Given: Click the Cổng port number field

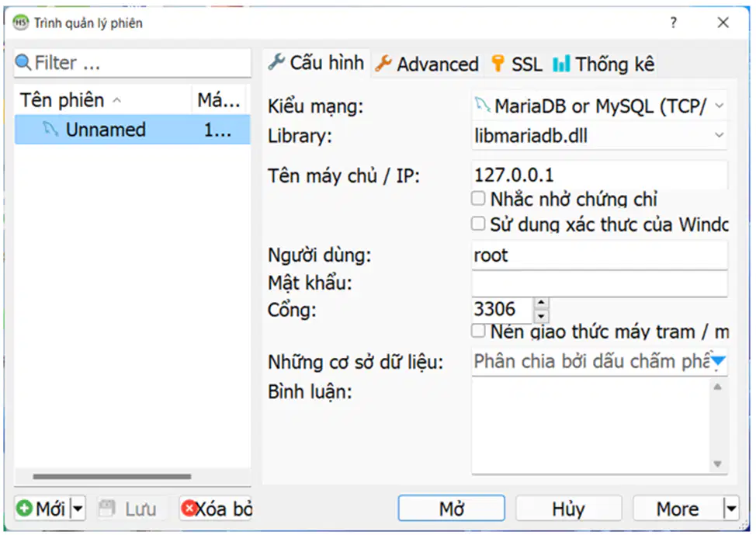Looking at the screenshot, I should click(x=502, y=309).
